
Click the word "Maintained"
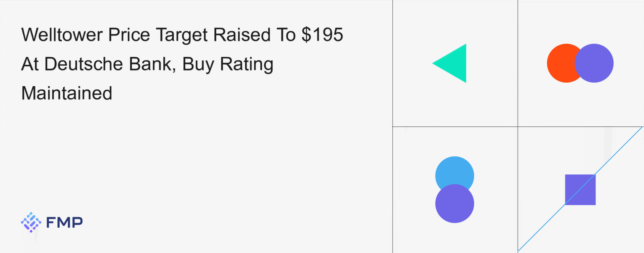pos(67,93)
